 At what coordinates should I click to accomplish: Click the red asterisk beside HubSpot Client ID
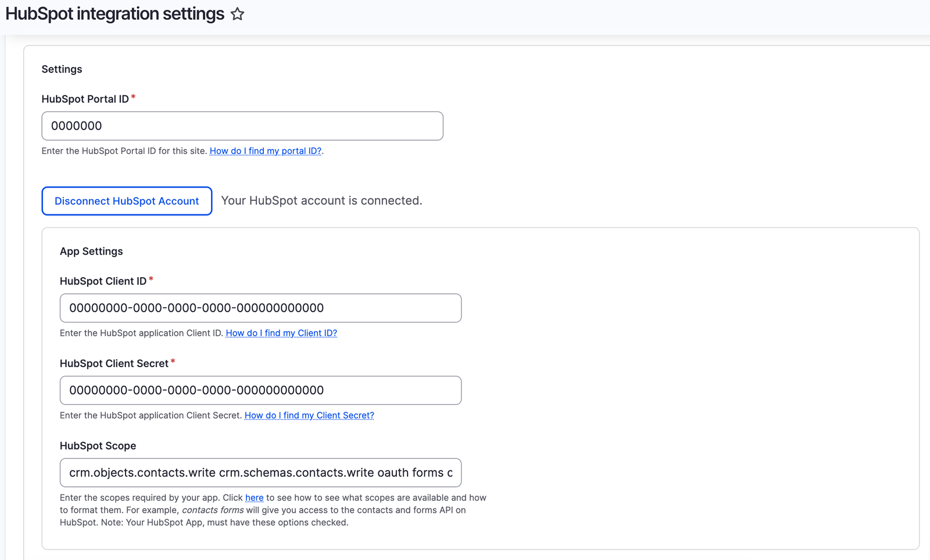pyautogui.click(x=151, y=279)
